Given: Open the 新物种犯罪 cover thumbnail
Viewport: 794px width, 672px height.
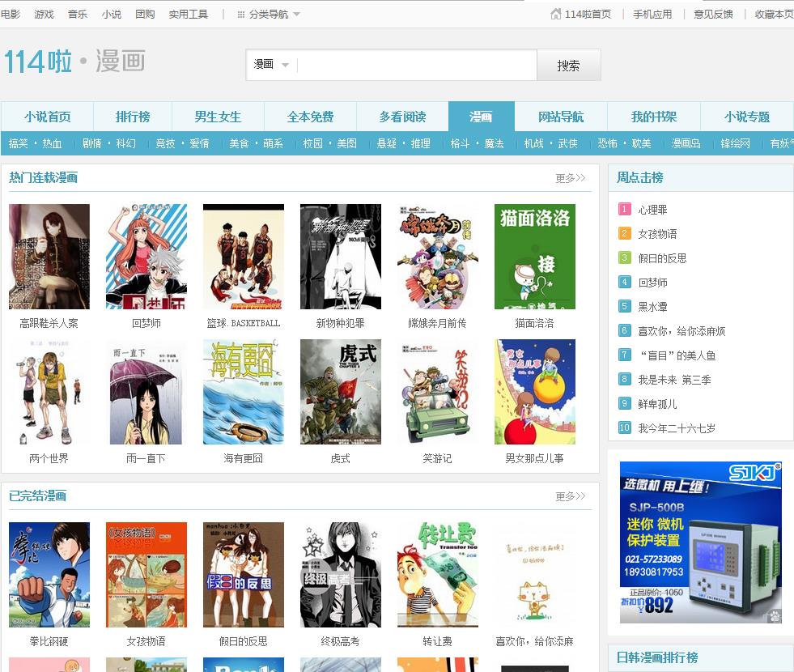Looking at the screenshot, I should [341, 256].
